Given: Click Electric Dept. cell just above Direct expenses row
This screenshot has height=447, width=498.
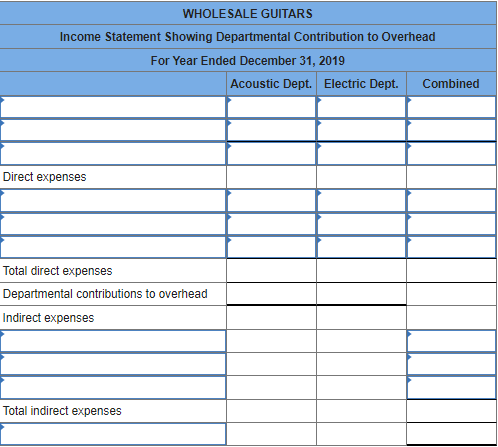Looking at the screenshot, I should 361,154.
